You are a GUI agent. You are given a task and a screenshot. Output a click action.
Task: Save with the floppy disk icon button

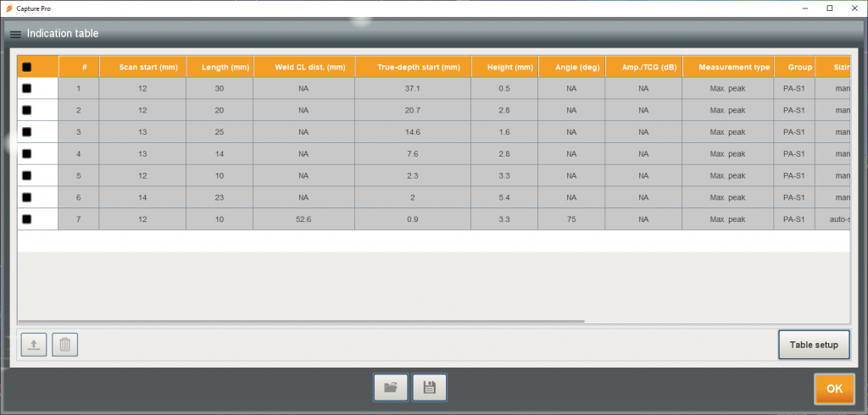429,387
